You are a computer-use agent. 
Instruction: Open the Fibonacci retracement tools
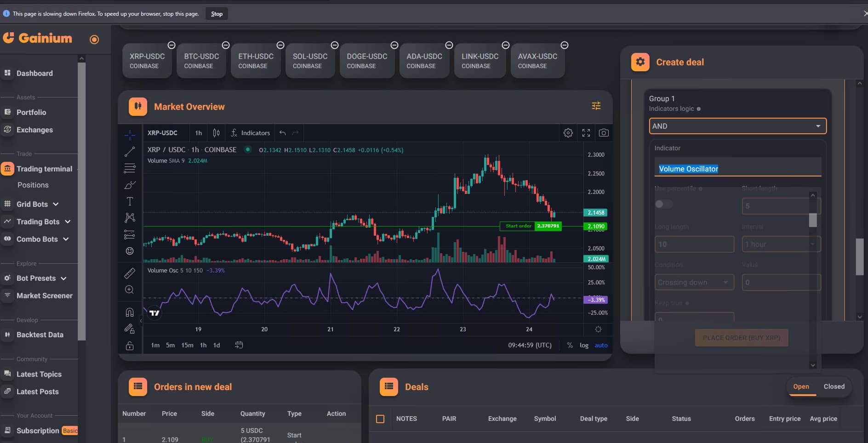[x=130, y=168]
